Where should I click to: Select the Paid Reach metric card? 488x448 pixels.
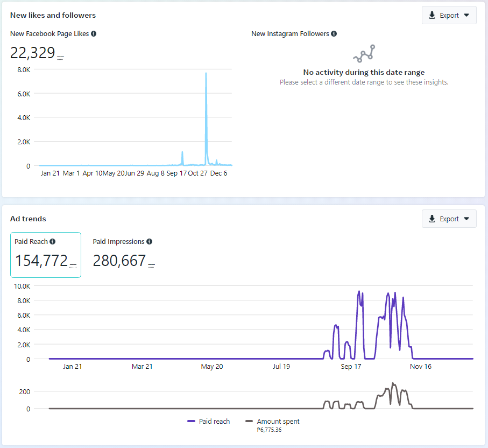point(46,255)
